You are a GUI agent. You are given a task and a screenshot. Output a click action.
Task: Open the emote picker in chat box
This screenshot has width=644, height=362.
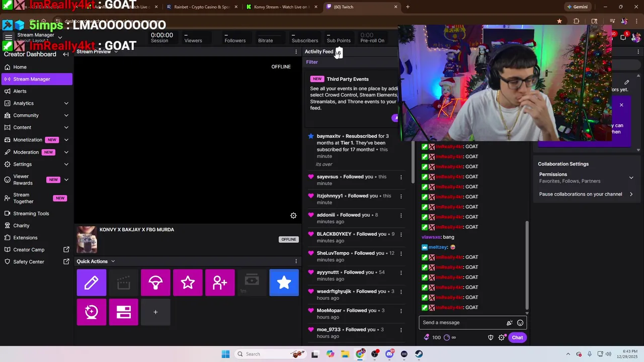[x=520, y=323]
